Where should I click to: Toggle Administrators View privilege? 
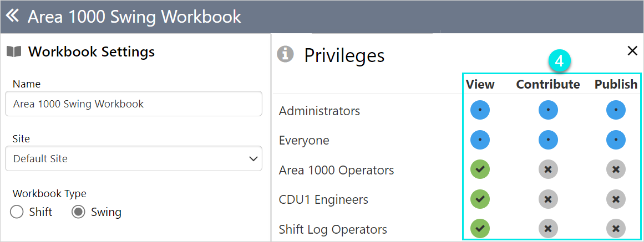tap(480, 111)
